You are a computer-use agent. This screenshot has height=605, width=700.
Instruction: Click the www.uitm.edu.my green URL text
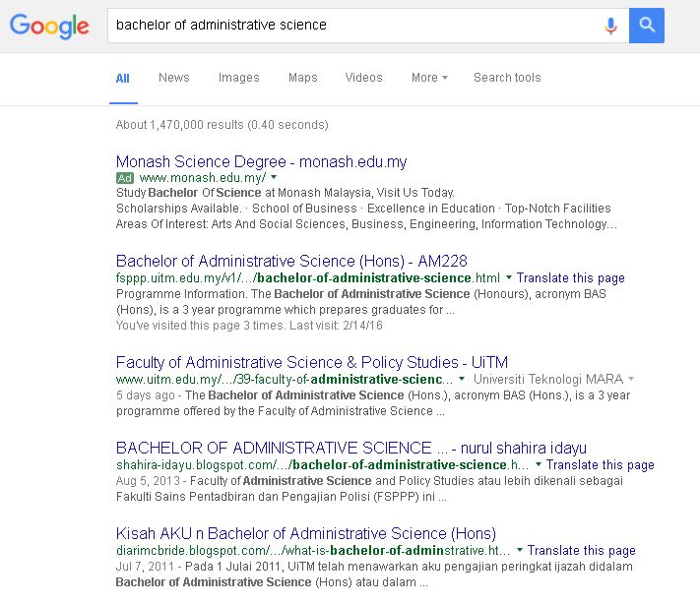pyautogui.click(x=285, y=380)
